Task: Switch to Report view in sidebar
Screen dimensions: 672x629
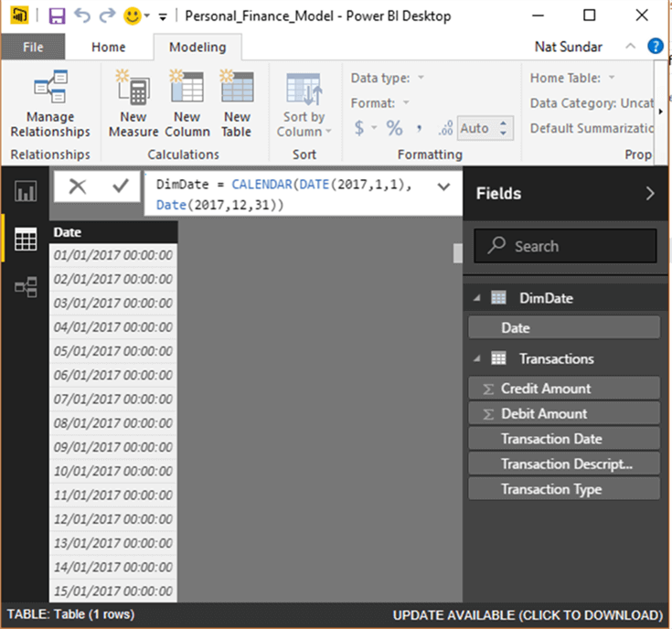Action: click(x=26, y=191)
